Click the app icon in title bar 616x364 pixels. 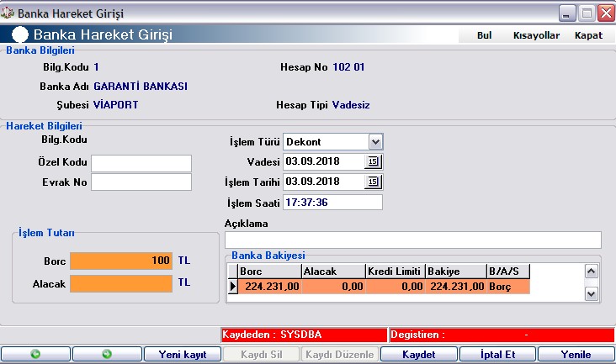pos(7,13)
